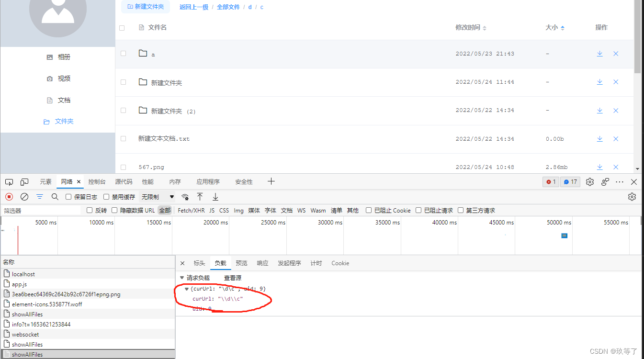
Task: Download the 567.png file
Action: click(599, 167)
